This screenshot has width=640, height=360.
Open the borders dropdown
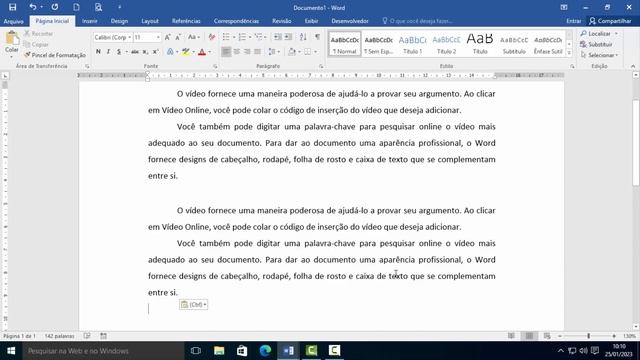point(316,52)
